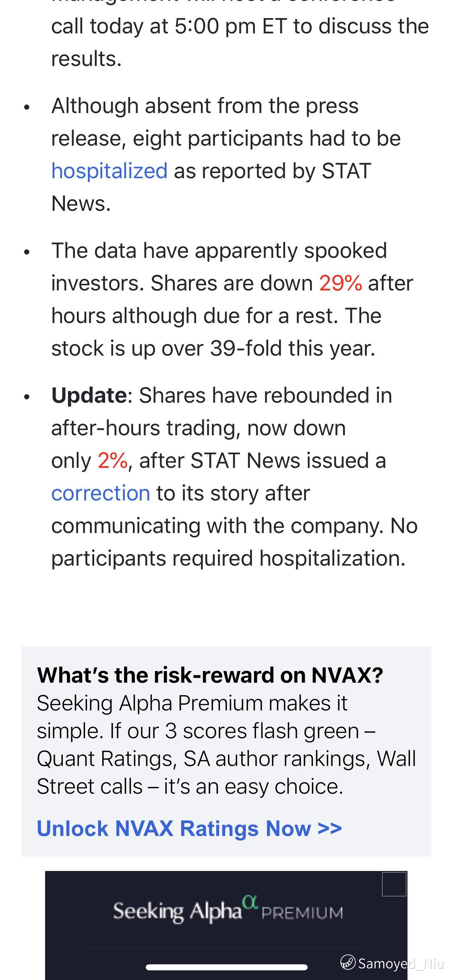Tap the Samoyed_Niu watermark username
Viewport: 453px width, 980px height.
401,963
